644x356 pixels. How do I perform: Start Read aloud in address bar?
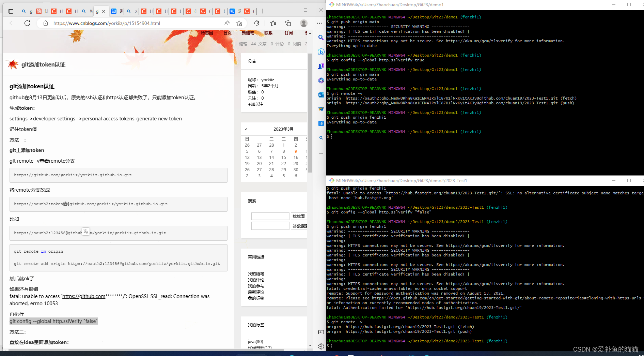coord(227,23)
